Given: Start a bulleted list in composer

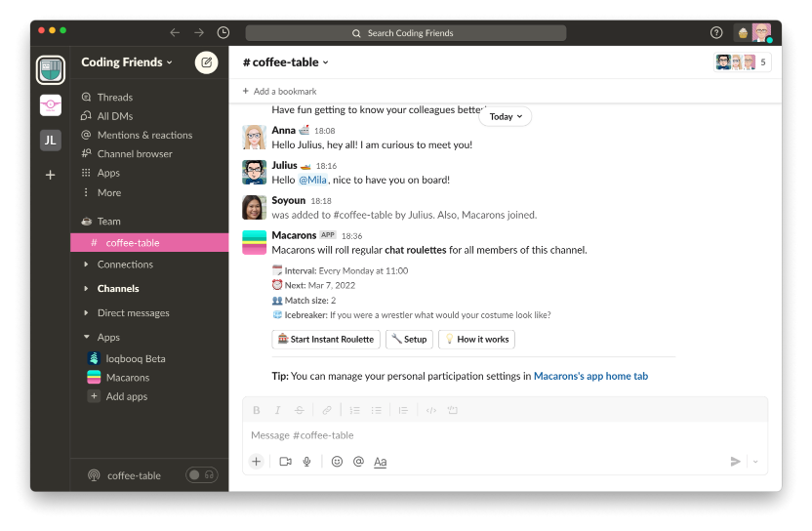Looking at the screenshot, I should click(377, 410).
